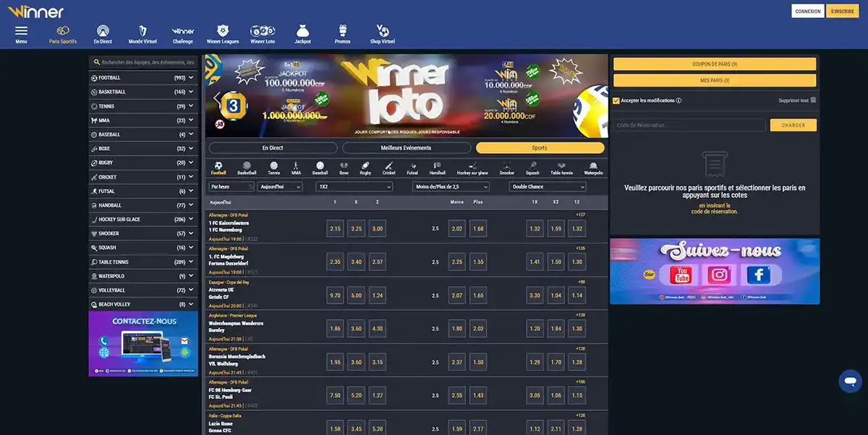Viewport: 868px width, 435px height.
Task: Open MES PARIS (0) tab
Action: pos(715,80)
